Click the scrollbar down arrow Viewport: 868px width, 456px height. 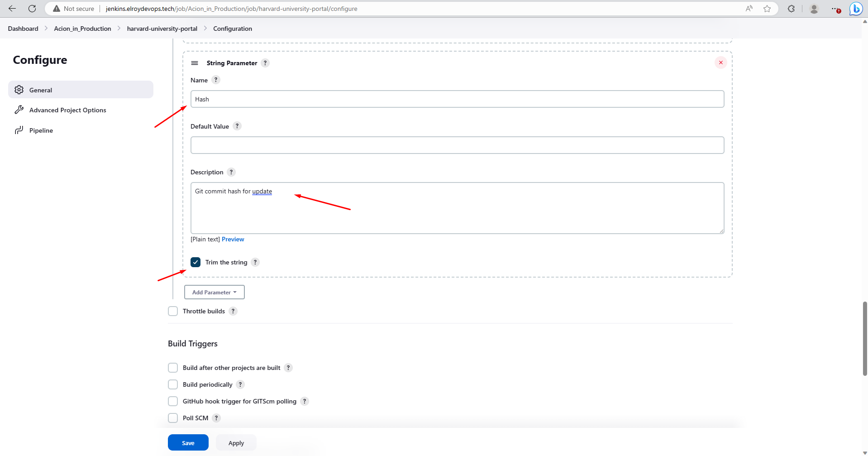tap(865, 452)
